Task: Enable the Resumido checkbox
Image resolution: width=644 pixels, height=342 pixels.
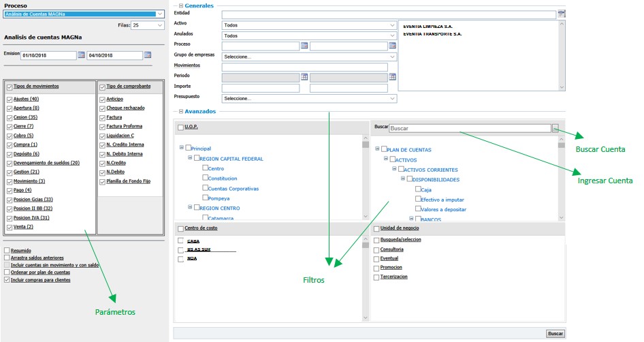Action: tap(7, 251)
